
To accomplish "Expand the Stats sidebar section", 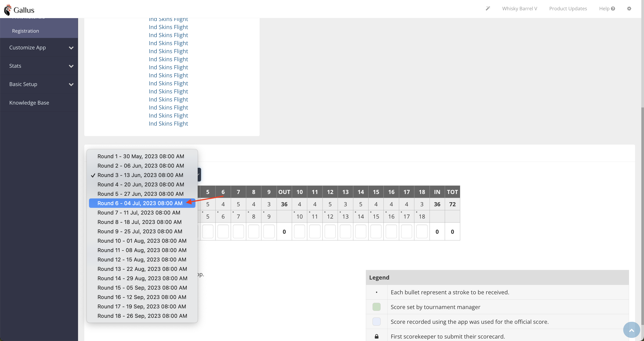I will click(39, 66).
